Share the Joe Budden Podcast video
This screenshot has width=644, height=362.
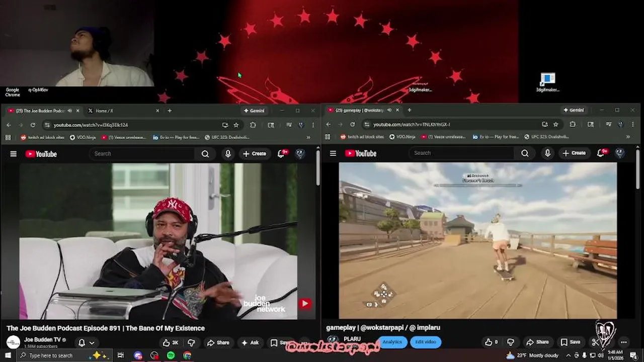[218, 343]
